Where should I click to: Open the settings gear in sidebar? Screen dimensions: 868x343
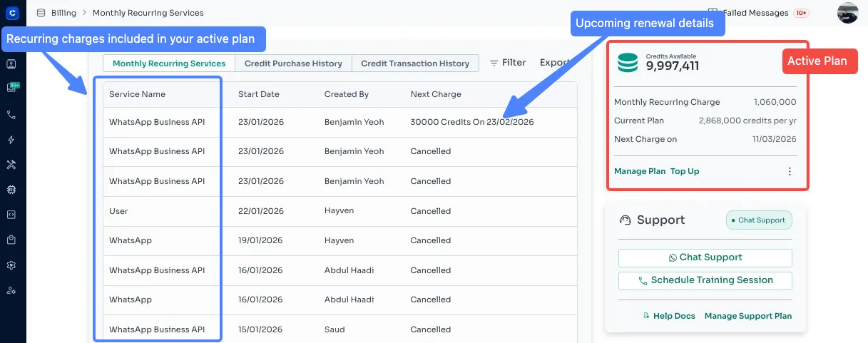pyautogui.click(x=11, y=265)
